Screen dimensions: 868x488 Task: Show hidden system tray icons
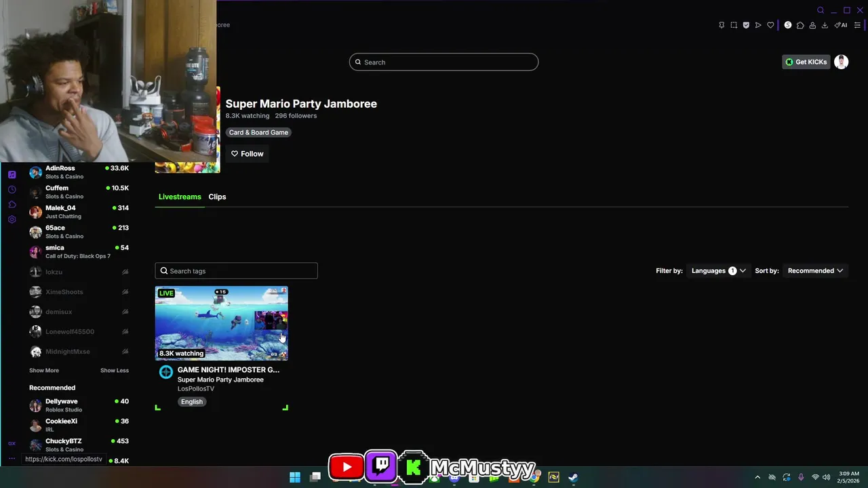[x=757, y=477]
